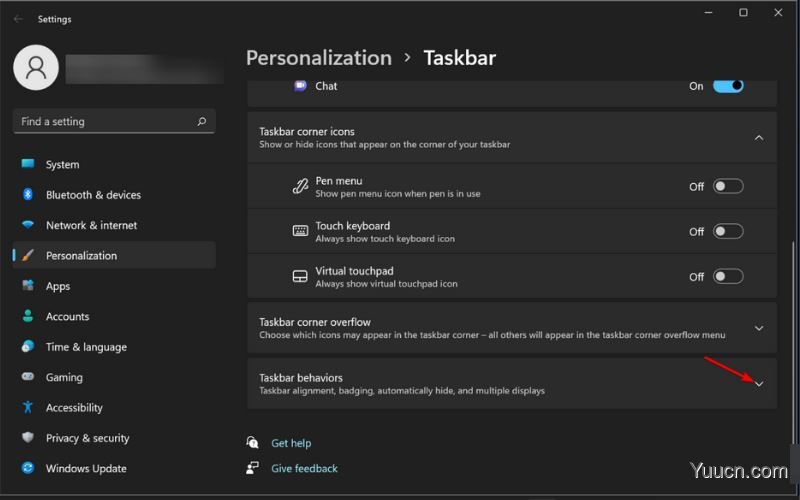Image resolution: width=800 pixels, height=500 pixels.
Task: Click the Taskbar corner icons heading
Action: tap(307, 131)
